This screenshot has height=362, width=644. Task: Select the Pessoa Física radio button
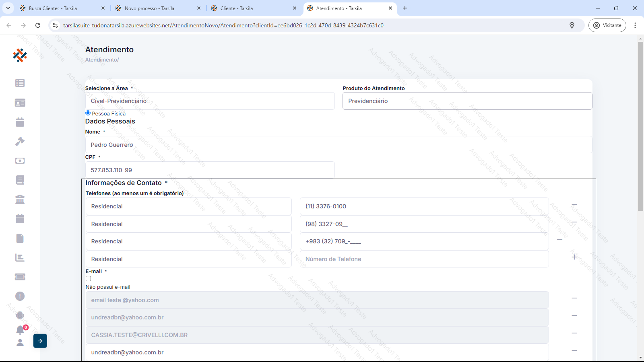(x=88, y=113)
